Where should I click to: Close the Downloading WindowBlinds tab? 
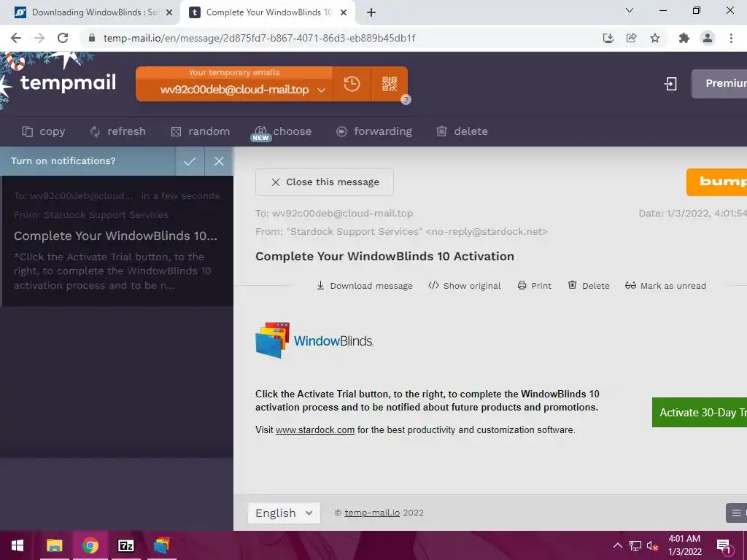click(x=169, y=13)
